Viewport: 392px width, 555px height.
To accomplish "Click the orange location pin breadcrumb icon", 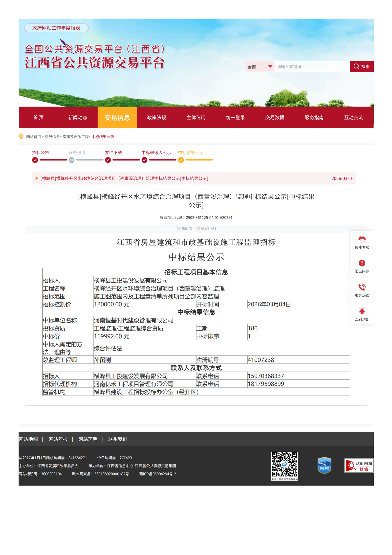I will coord(21,137).
